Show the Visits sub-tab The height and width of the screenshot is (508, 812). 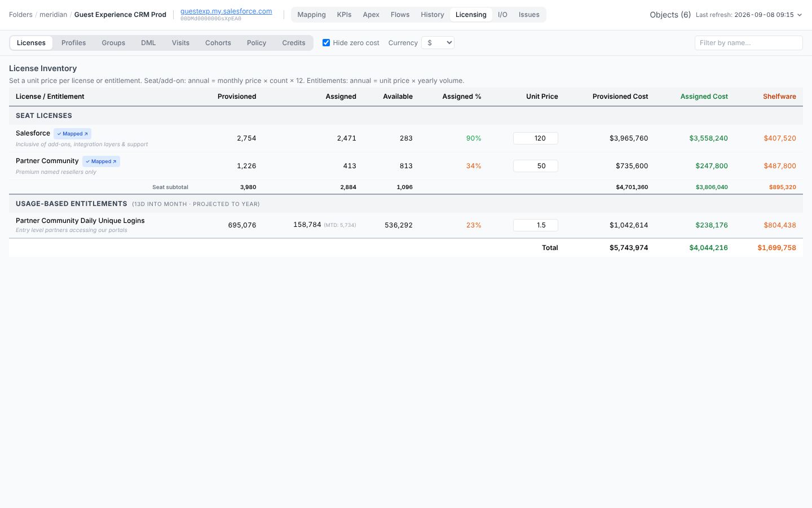pyautogui.click(x=180, y=43)
